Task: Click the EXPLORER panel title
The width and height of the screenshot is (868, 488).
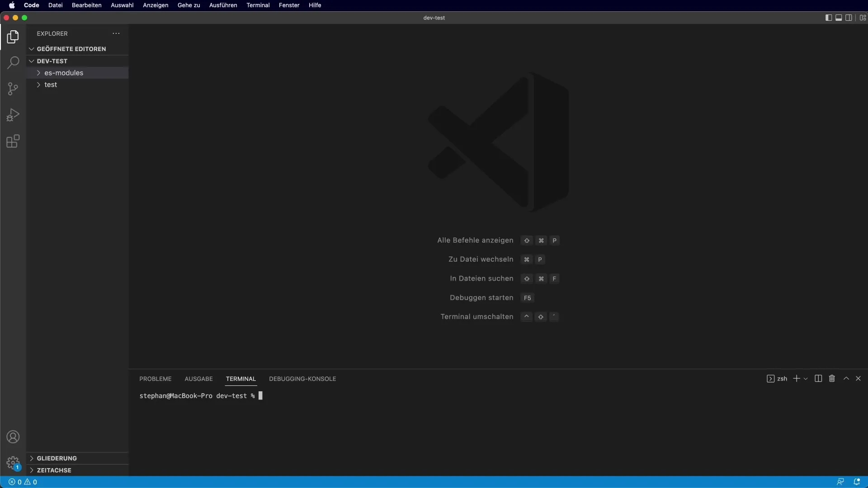Action: coord(52,33)
